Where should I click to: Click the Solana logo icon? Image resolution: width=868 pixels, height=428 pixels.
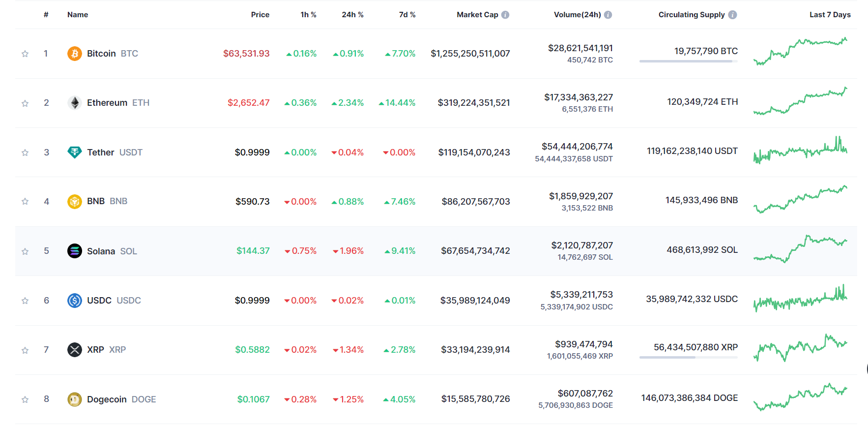[x=75, y=251]
